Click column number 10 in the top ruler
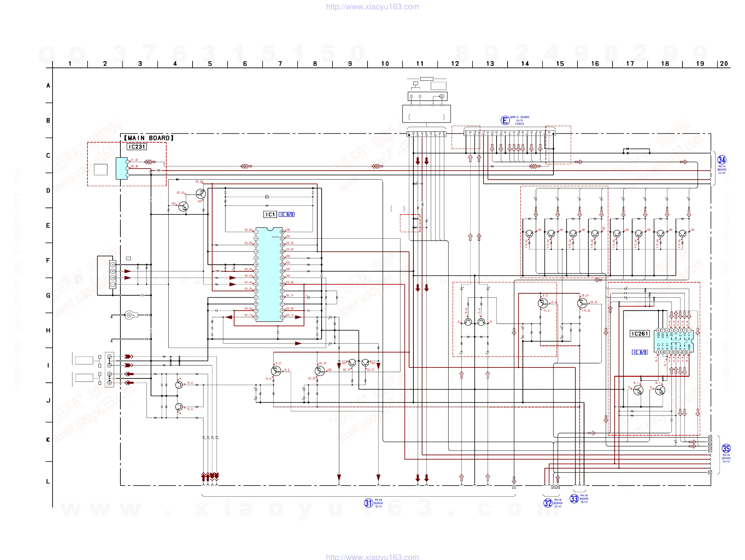 (x=385, y=64)
